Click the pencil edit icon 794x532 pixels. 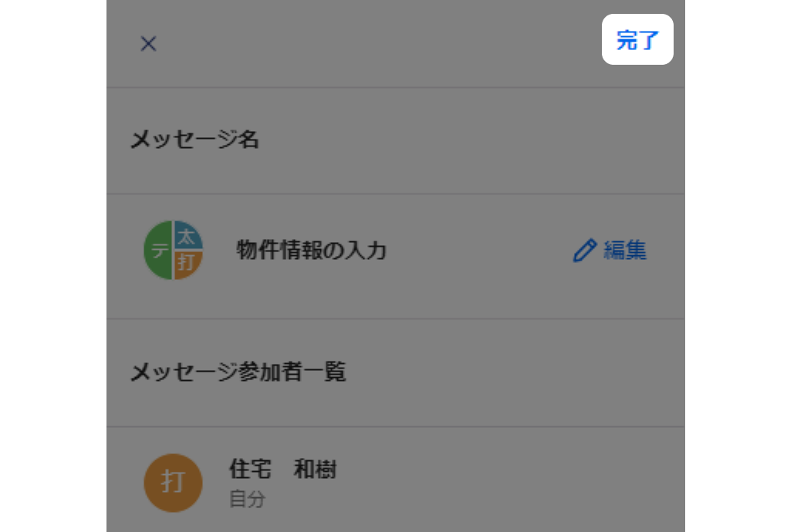point(585,251)
